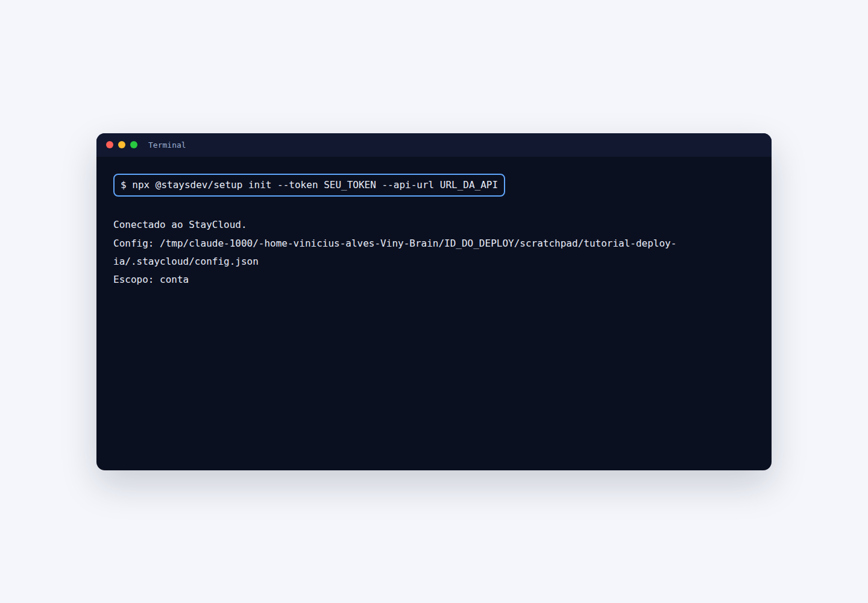The image size is (868, 603).
Task: Click the red close dot in the Terminal title bar
Action: (110, 145)
